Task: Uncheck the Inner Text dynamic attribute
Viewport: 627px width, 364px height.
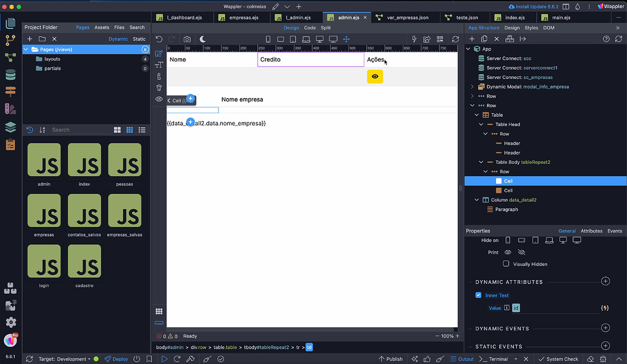Action: click(478, 295)
